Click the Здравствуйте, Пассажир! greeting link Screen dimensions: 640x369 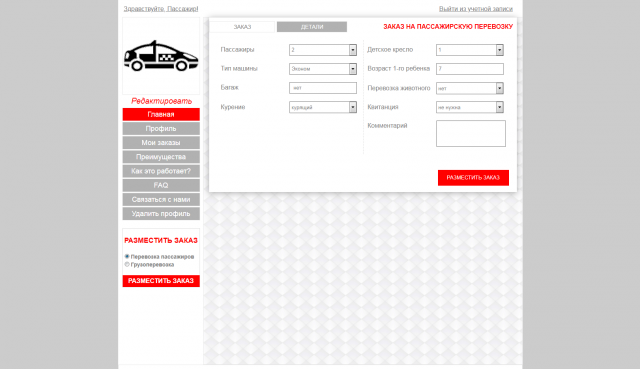[x=161, y=9]
